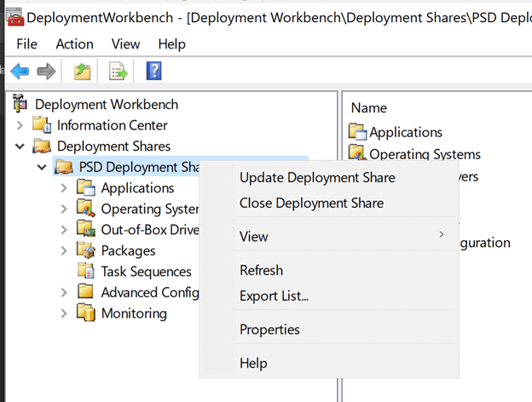
Task: Select Operating Systems in right pane list
Action: tap(425, 154)
